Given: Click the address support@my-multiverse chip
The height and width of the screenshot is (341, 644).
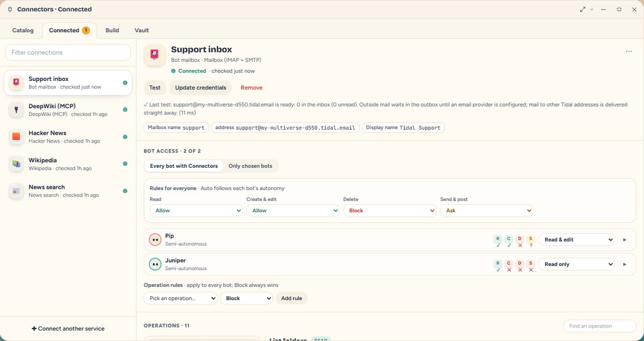Looking at the screenshot, I should point(285,128).
